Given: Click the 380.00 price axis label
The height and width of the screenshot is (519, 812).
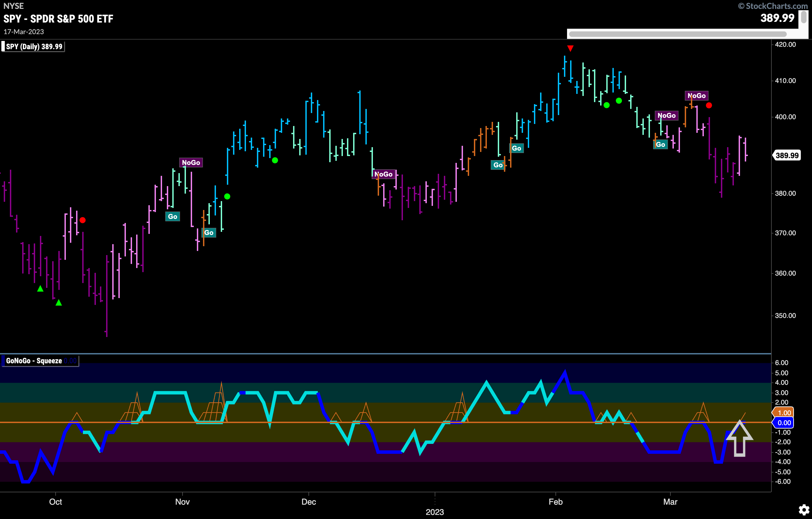Looking at the screenshot, I should tap(785, 193).
